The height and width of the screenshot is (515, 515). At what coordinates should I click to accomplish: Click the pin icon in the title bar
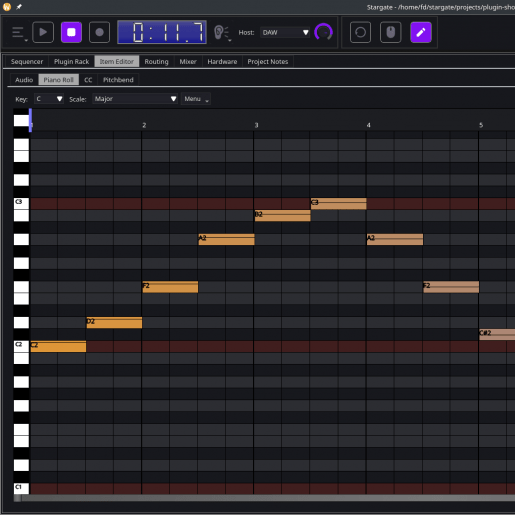(19, 7)
